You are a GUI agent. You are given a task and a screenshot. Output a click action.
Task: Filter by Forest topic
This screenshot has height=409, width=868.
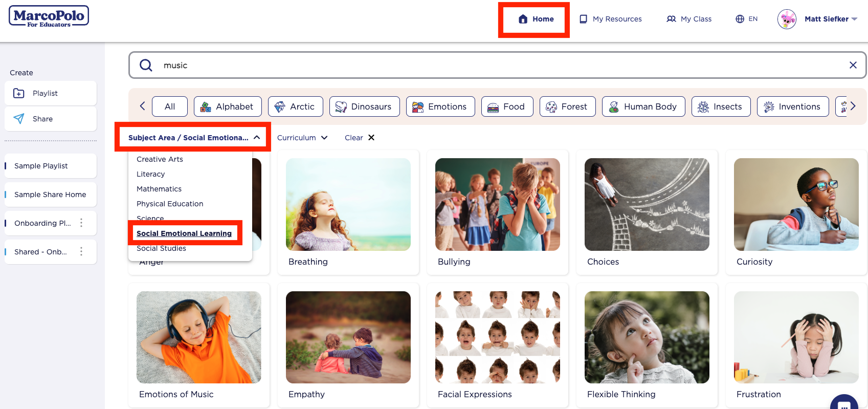[x=568, y=106]
